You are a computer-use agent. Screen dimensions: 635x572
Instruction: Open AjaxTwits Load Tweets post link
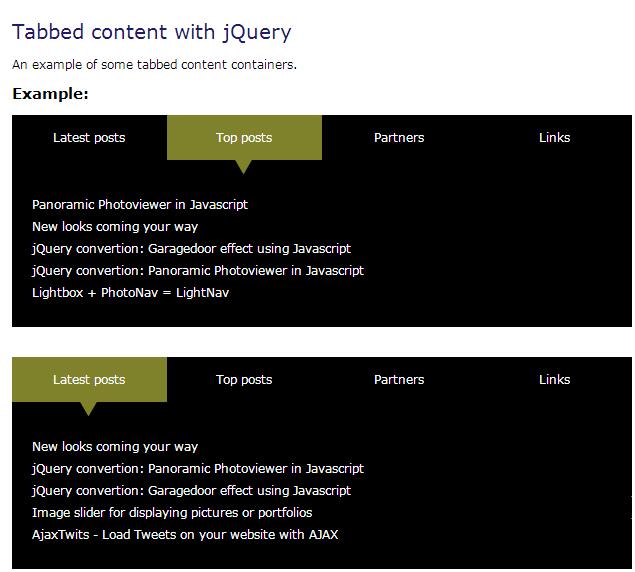coord(185,535)
